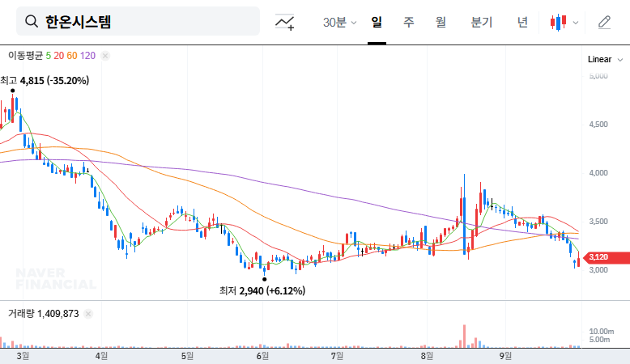Click the 3,500 price axis label
This screenshot has width=630, height=364.
click(598, 222)
